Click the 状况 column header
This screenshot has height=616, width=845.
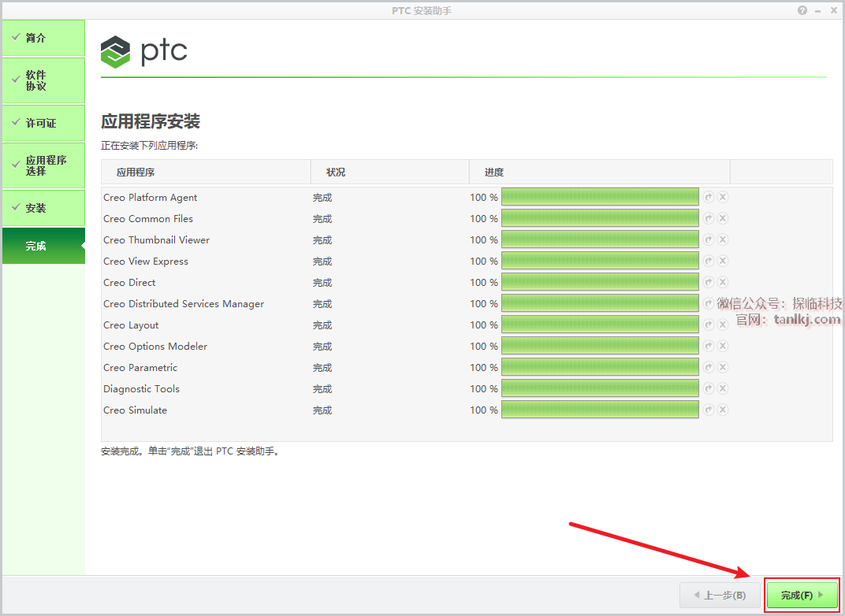pyautogui.click(x=389, y=172)
